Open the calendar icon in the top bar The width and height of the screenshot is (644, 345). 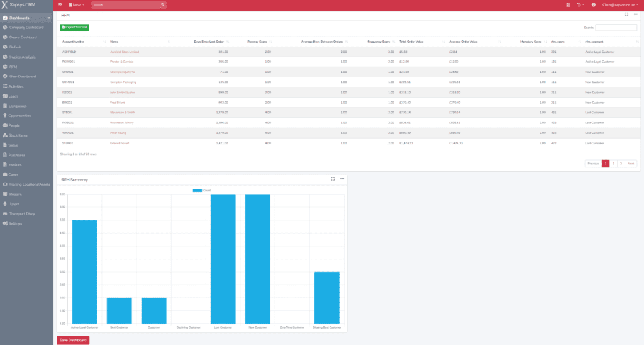pos(568,5)
